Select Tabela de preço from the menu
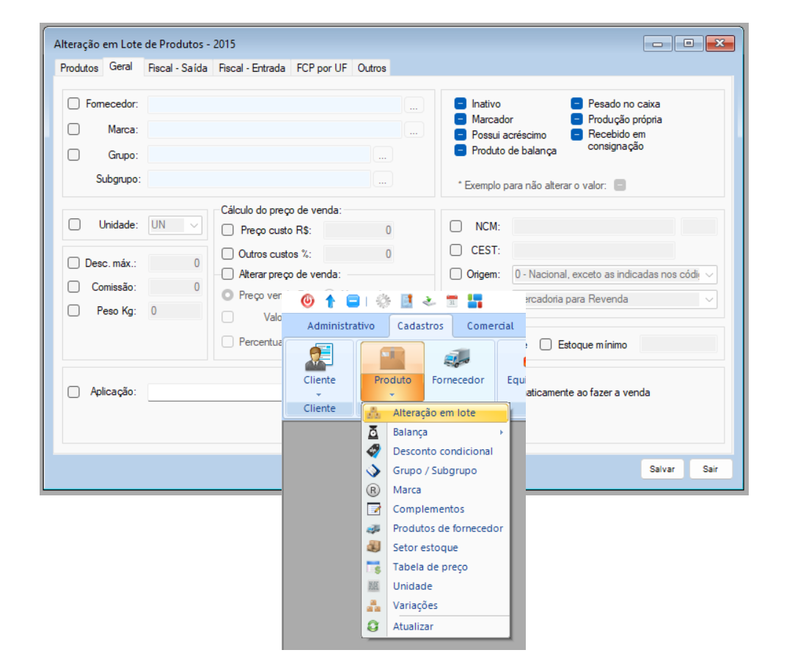This screenshot has width=792, height=672. (430, 566)
